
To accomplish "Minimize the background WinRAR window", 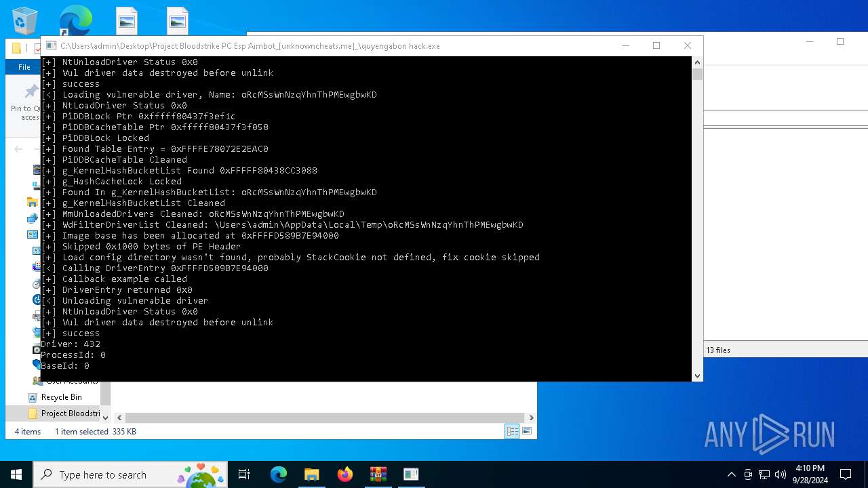I will click(x=810, y=41).
